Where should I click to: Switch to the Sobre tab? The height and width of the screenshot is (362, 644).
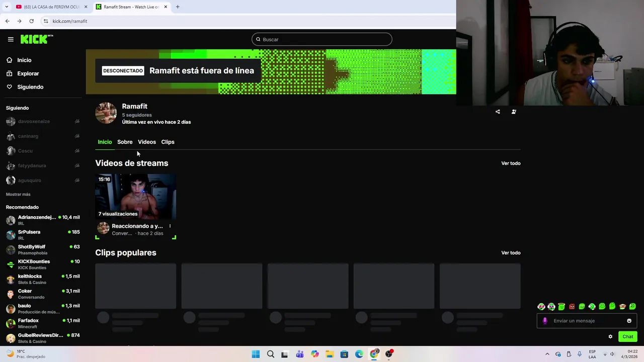pyautogui.click(x=125, y=142)
